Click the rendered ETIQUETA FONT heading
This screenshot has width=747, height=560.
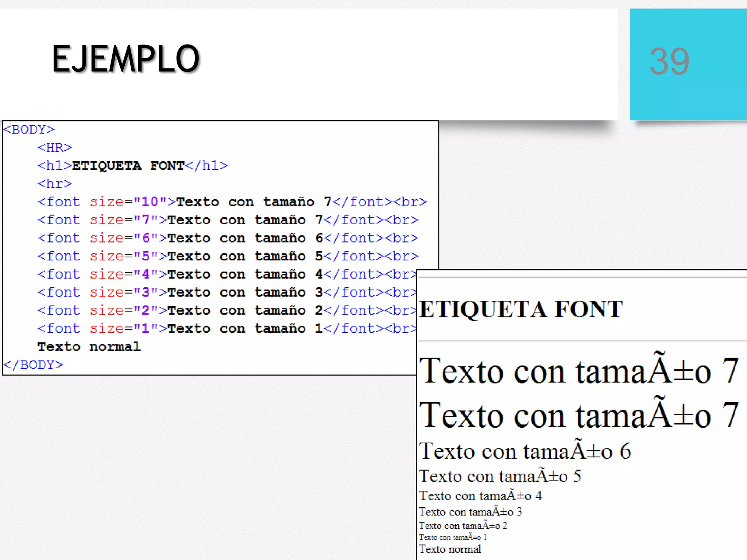[x=521, y=310]
